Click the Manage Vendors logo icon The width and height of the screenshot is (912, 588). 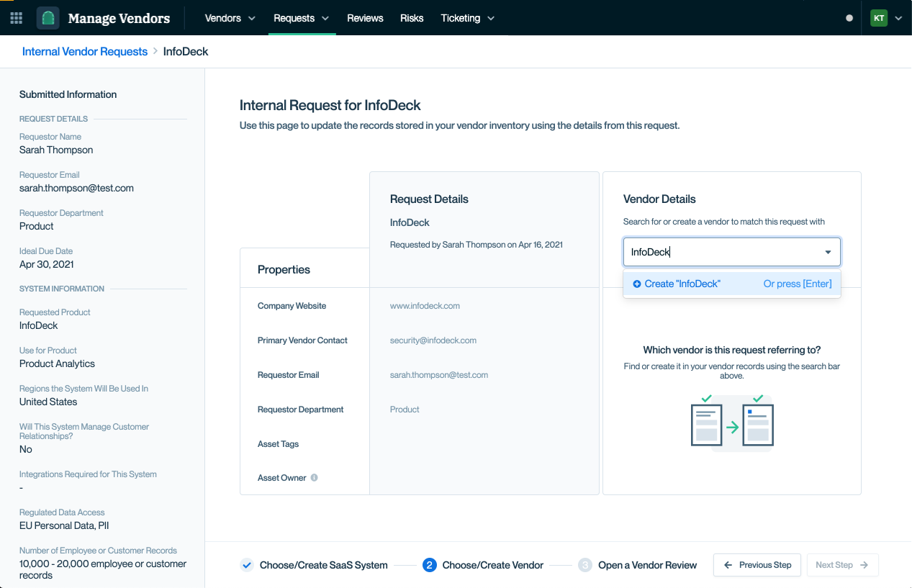point(48,18)
